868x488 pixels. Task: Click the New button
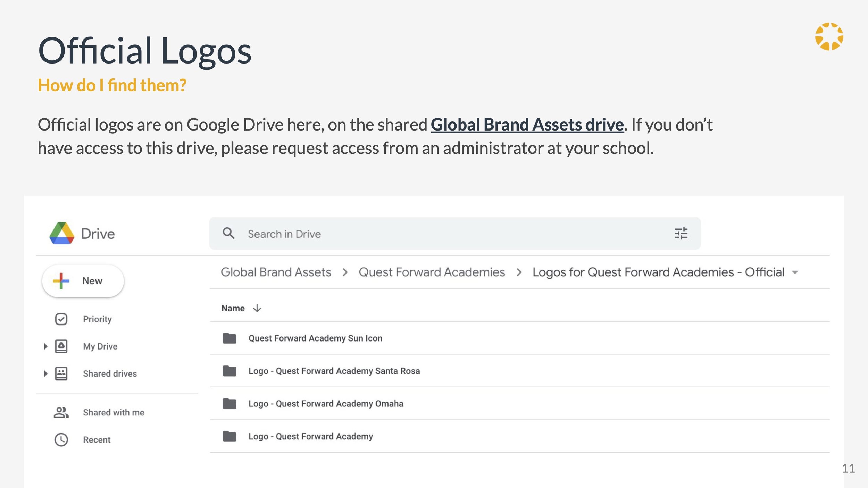click(x=83, y=281)
